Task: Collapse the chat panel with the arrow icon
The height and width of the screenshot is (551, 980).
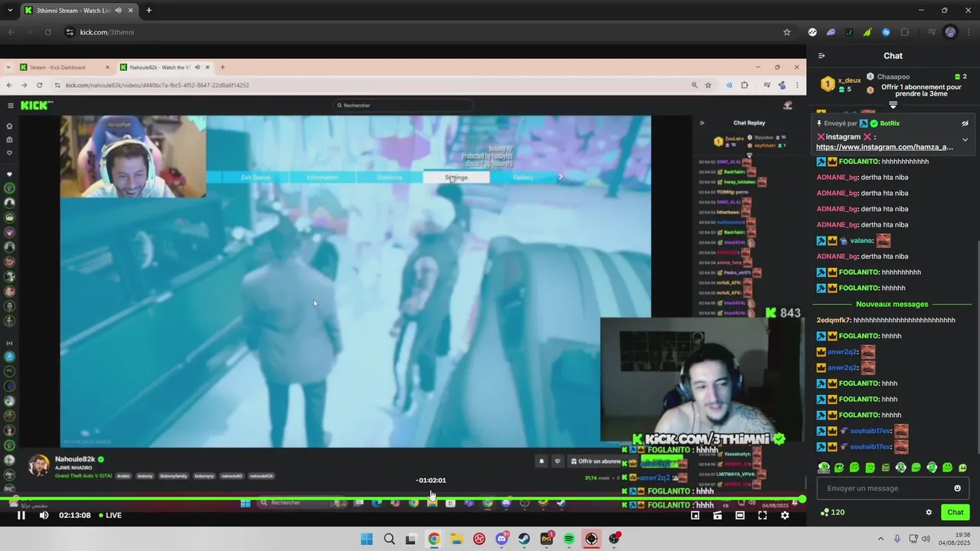Action: pos(822,55)
